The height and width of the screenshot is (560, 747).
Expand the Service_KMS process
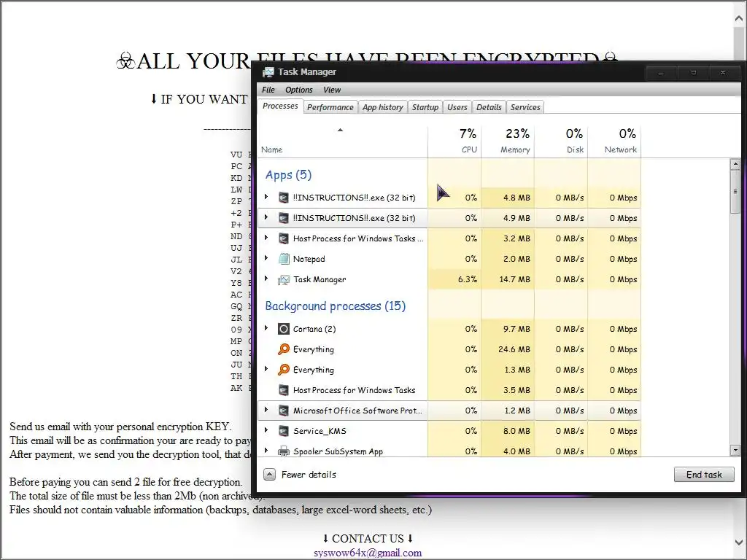[266, 430]
